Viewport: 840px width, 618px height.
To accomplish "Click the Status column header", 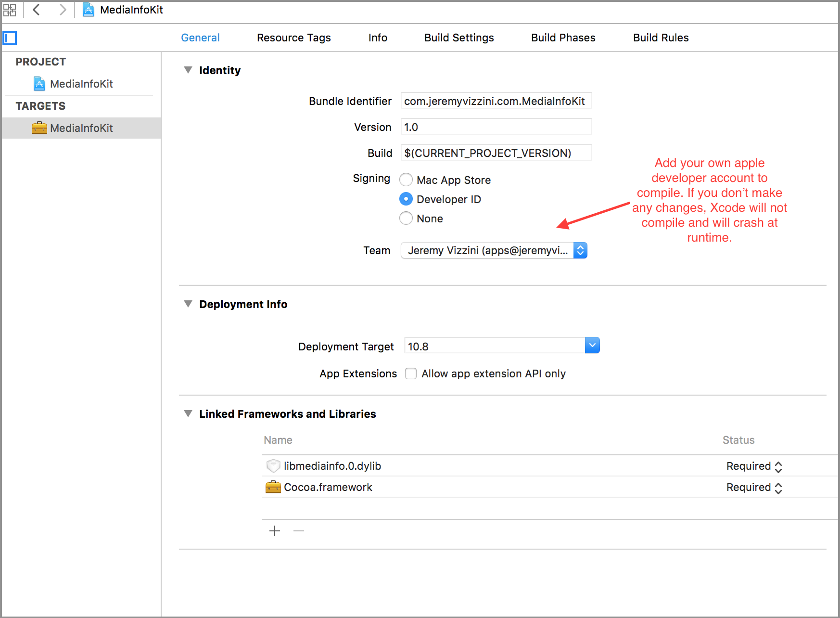I will [738, 440].
